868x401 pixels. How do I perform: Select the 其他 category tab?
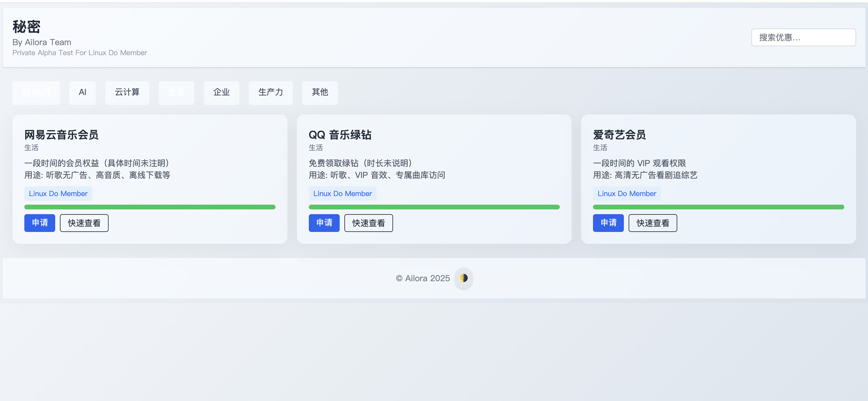[320, 93]
